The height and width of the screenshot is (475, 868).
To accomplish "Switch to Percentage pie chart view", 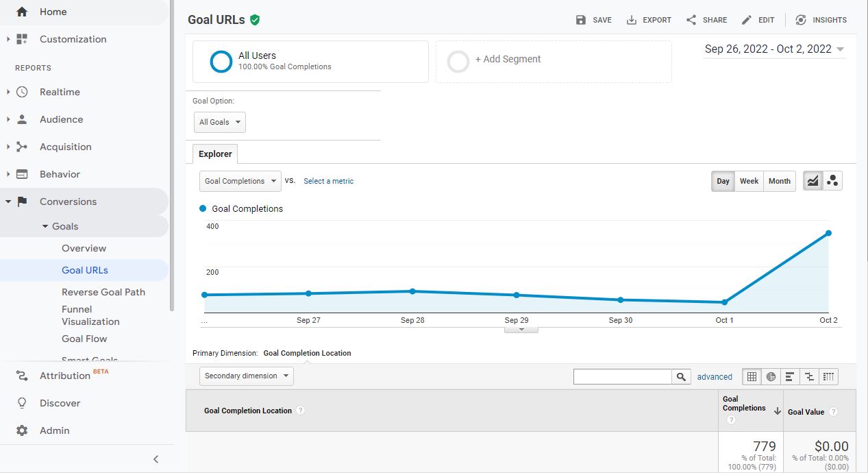I will tap(771, 376).
